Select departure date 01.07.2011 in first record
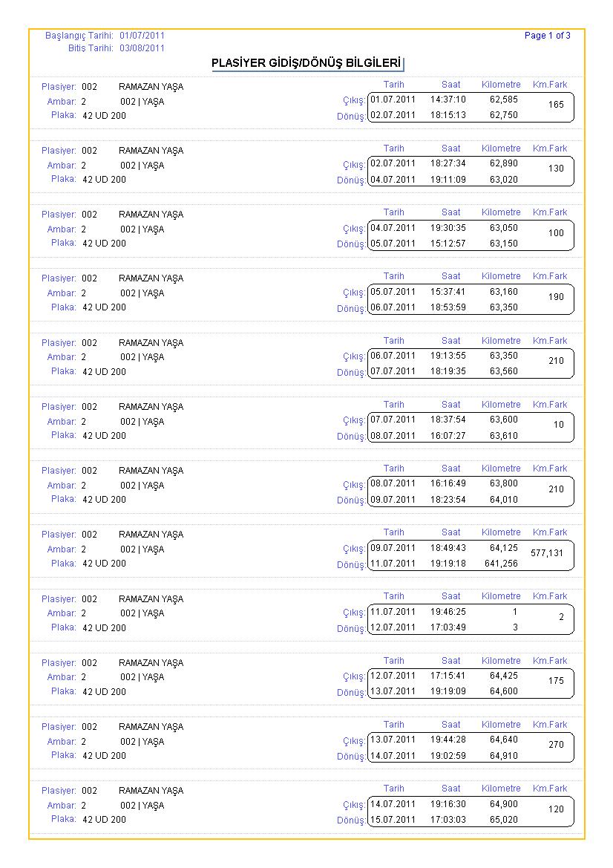613x868 pixels. pyautogui.click(x=393, y=99)
